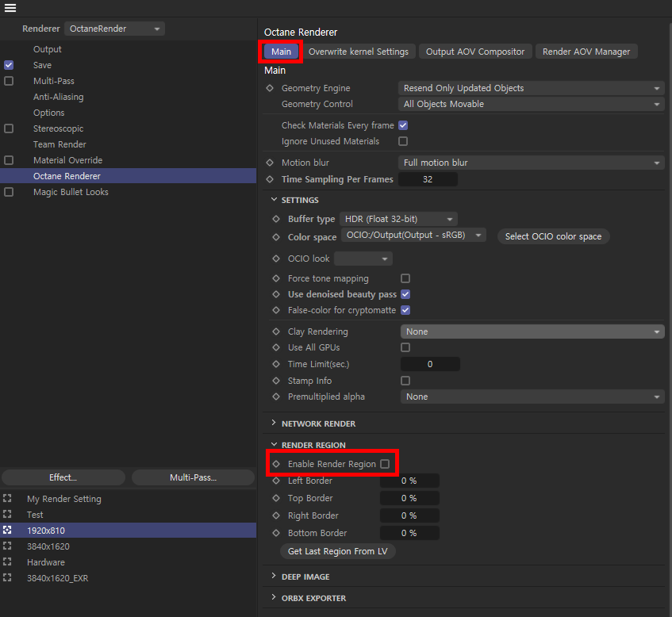Select Team Render in settings list
The image size is (672, 617).
click(60, 144)
